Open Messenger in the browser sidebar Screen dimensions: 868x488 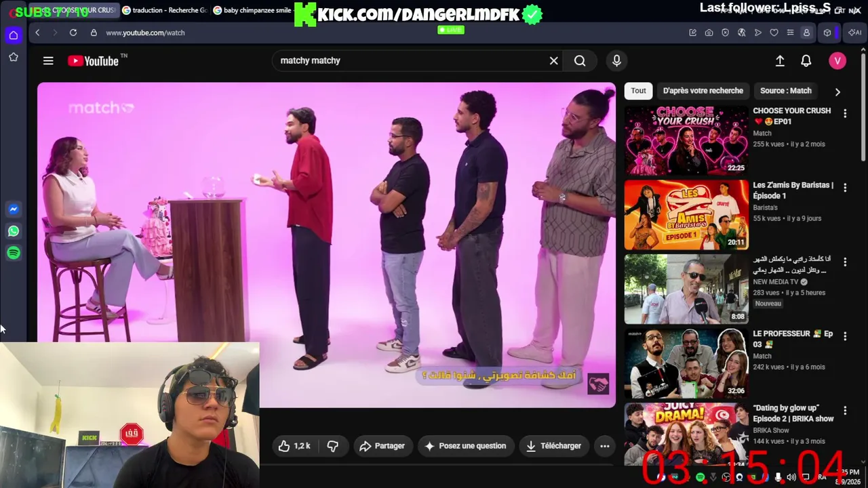click(x=14, y=209)
